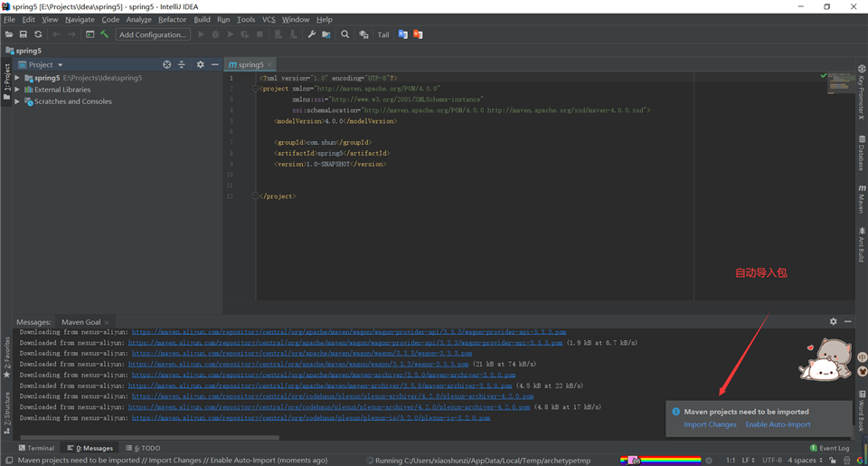
Task: Click the Settings wrench icon
Action: pos(312,34)
